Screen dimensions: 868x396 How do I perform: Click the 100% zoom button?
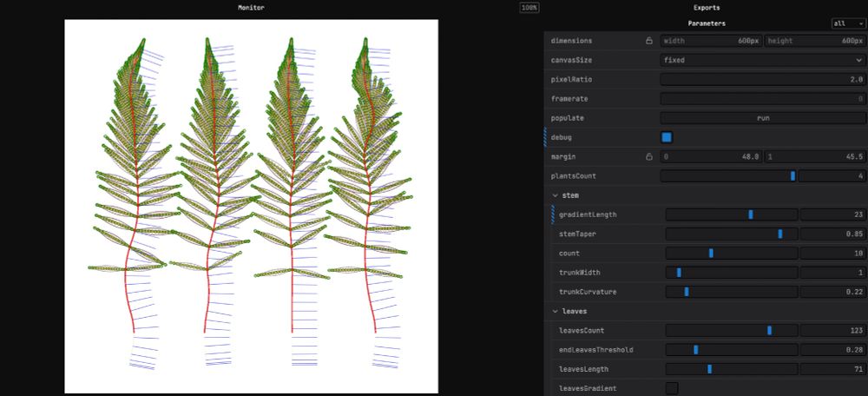pyautogui.click(x=529, y=8)
